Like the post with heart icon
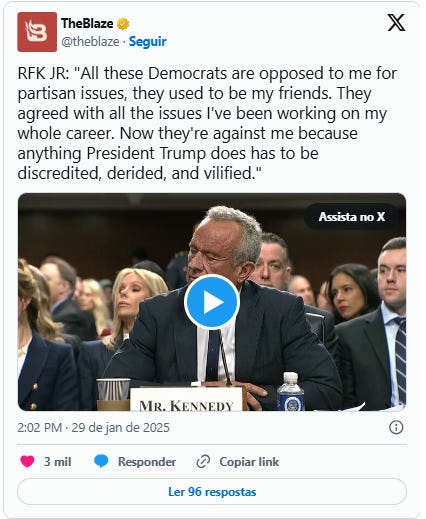Viewport: 426px width, 519px height. [27, 461]
